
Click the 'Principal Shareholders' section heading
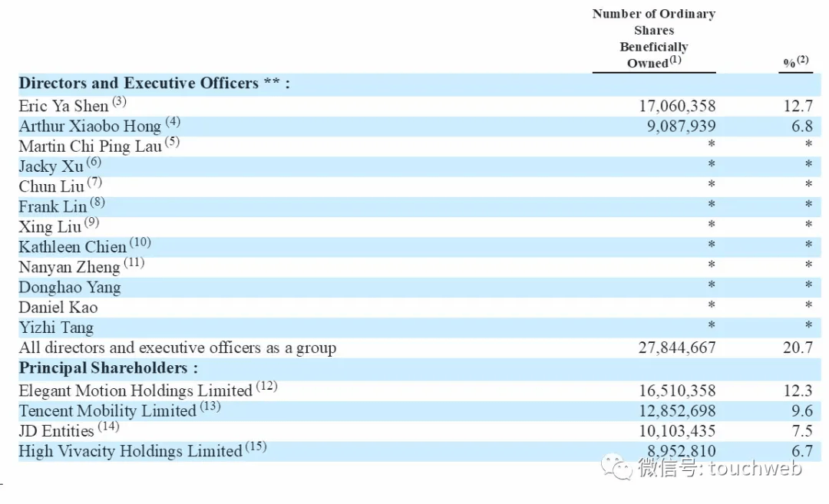point(108,367)
